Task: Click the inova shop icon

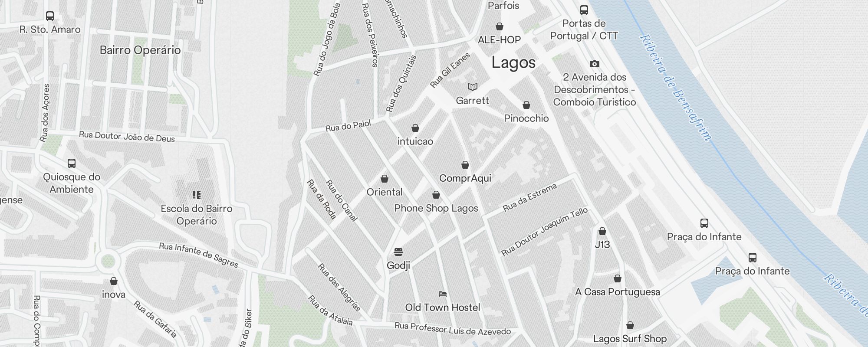Action: tap(114, 281)
